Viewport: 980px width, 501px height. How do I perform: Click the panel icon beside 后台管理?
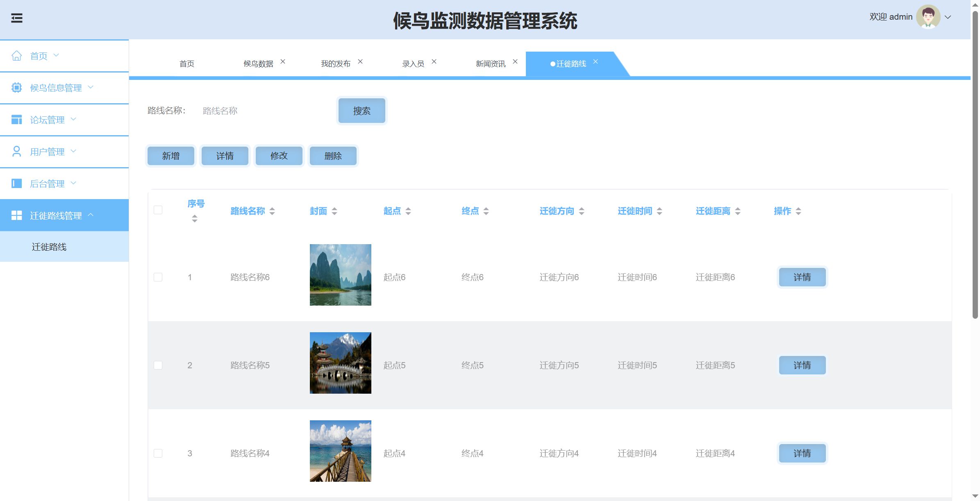tap(17, 184)
